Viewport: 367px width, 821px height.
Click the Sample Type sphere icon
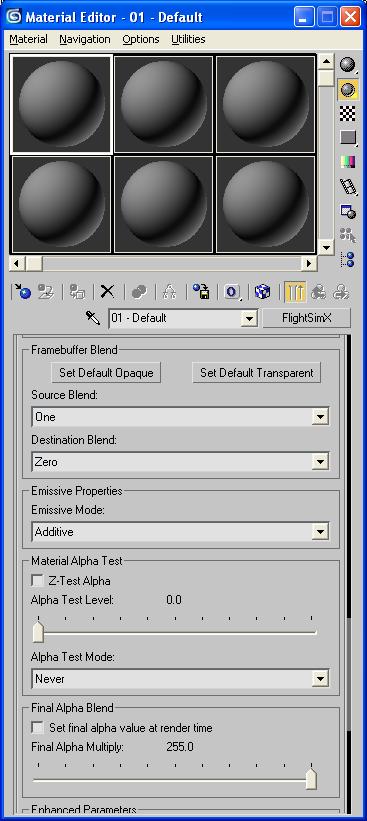348,65
